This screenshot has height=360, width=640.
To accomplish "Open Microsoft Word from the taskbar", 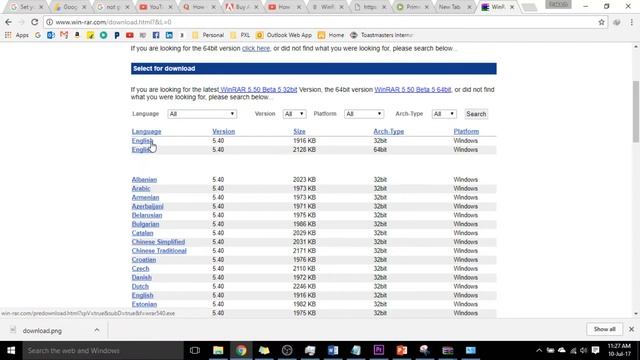I will [333, 351].
